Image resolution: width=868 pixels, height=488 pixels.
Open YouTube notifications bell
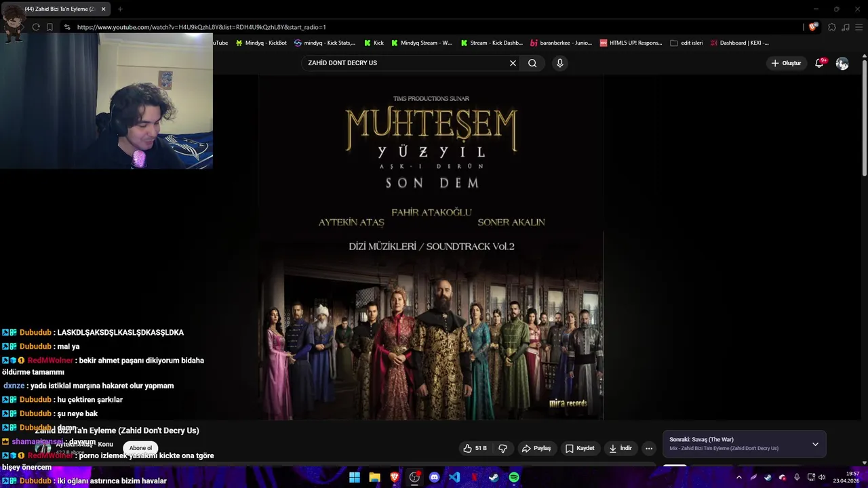(819, 63)
